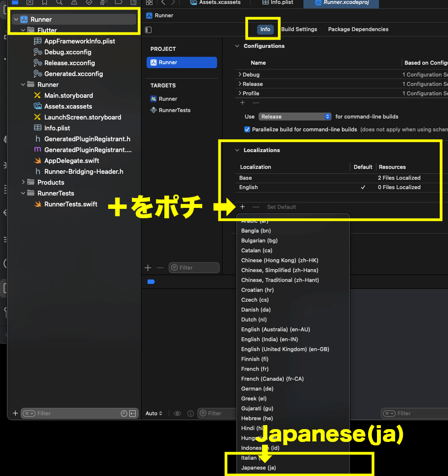Open the Assets.xcassets editor tab
Screen dimensions: 448x476
215,2
